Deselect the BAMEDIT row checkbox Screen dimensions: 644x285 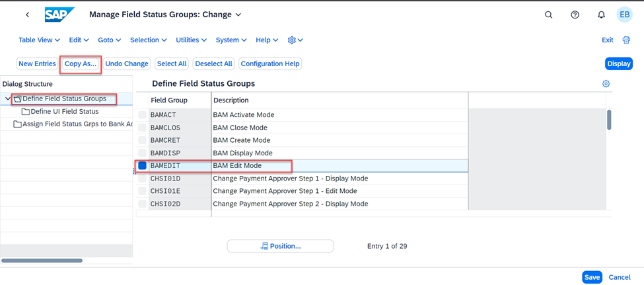click(142, 166)
